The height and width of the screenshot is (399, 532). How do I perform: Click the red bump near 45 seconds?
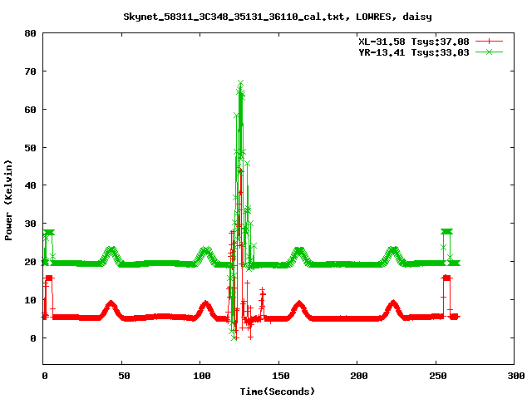(111, 305)
